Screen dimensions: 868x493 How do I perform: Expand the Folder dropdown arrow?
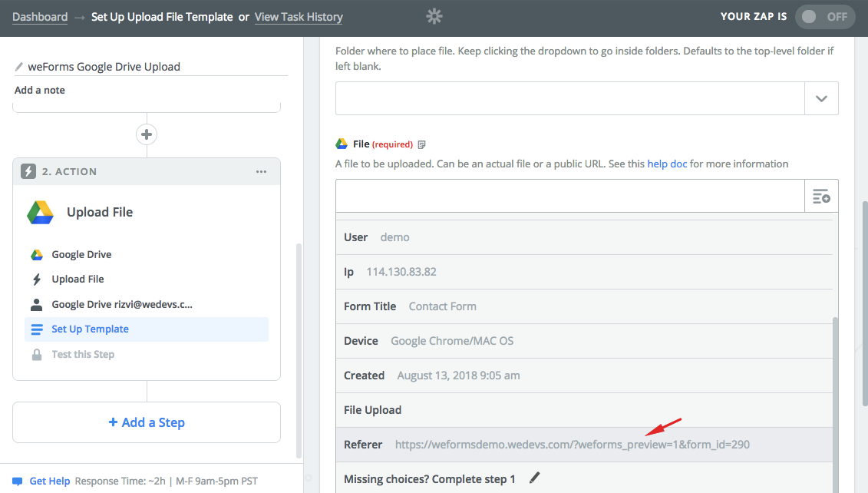pyautogui.click(x=821, y=98)
